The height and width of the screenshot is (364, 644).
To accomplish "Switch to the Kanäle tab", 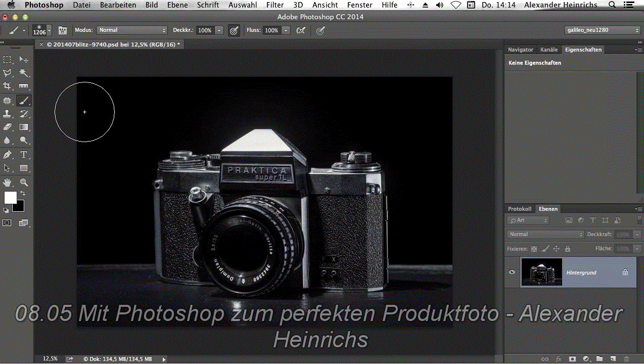I will pyautogui.click(x=548, y=50).
